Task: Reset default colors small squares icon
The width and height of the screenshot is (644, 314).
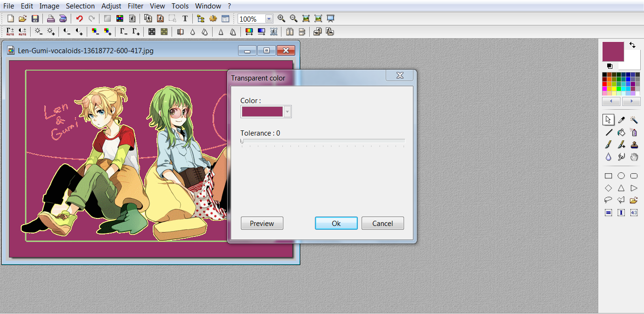Action: coord(610,66)
